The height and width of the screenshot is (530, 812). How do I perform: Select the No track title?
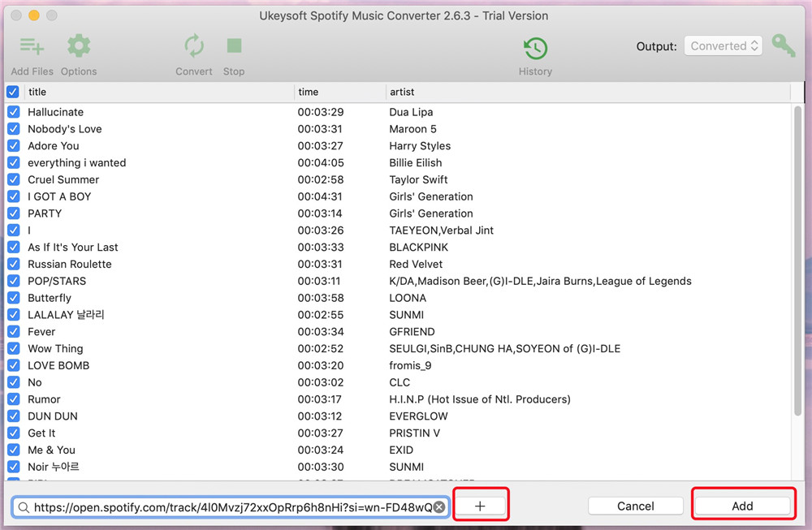click(35, 382)
